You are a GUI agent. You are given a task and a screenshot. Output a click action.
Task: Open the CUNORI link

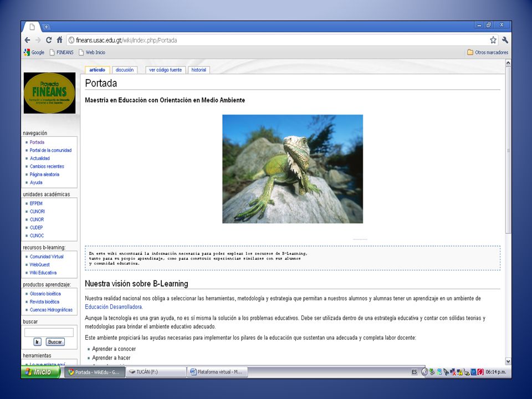click(37, 211)
